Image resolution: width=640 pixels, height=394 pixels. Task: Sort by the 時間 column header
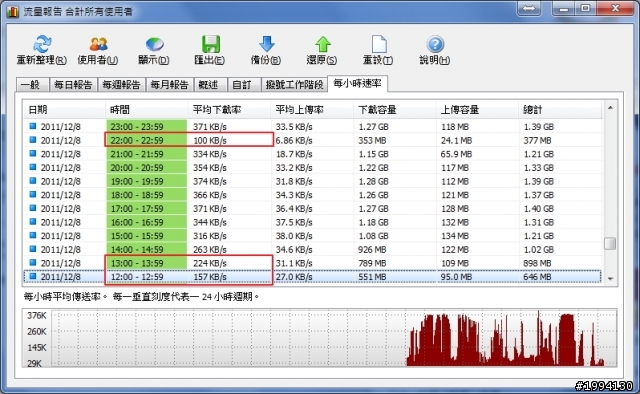(x=147, y=109)
